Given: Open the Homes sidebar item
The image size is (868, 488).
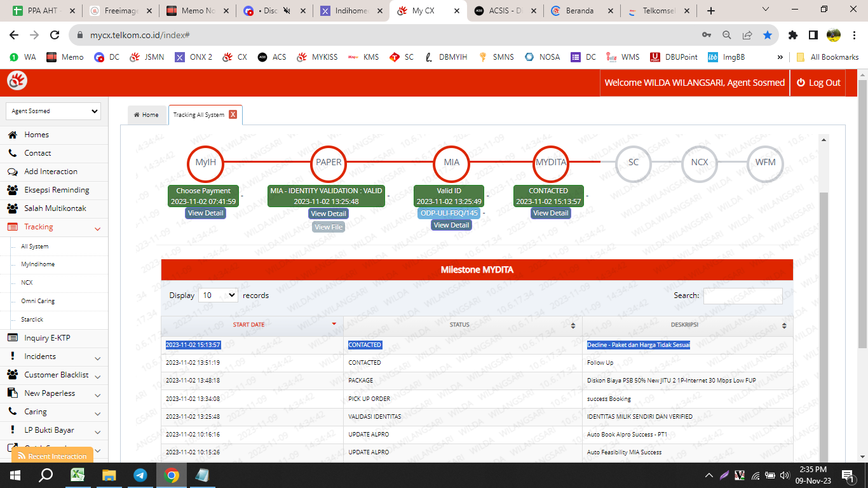Looking at the screenshot, I should tap(36, 135).
